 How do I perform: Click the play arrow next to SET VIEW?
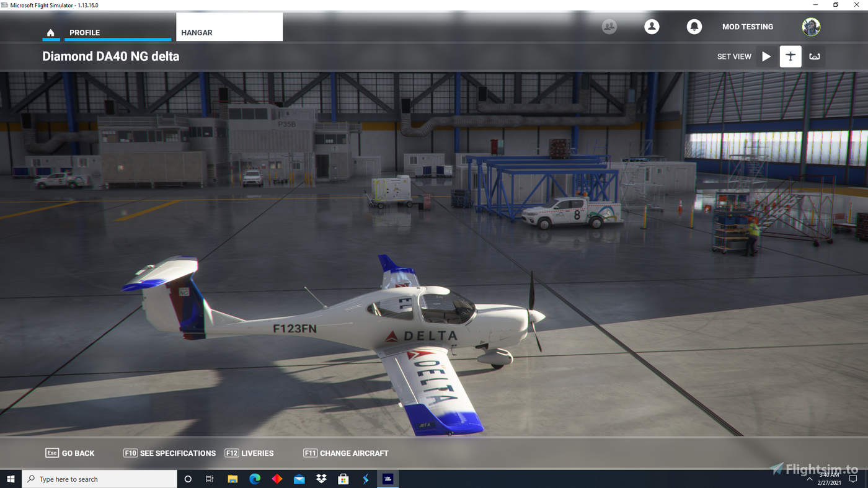point(766,56)
